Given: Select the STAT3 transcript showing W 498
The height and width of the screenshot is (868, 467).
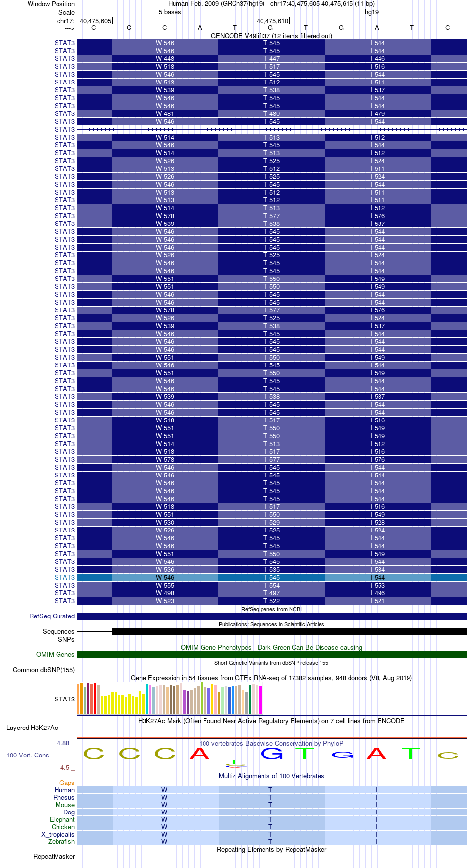Looking at the screenshot, I should pyautogui.click(x=271, y=593).
